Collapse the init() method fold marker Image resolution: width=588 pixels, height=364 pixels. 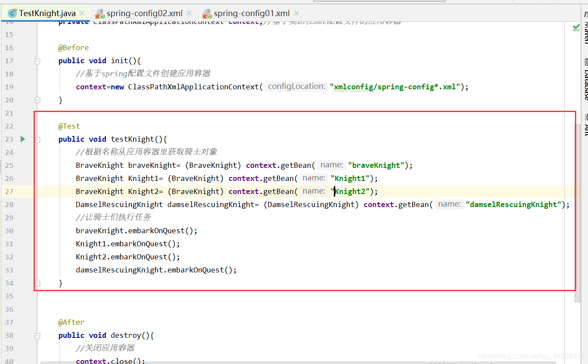(x=37, y=61)
